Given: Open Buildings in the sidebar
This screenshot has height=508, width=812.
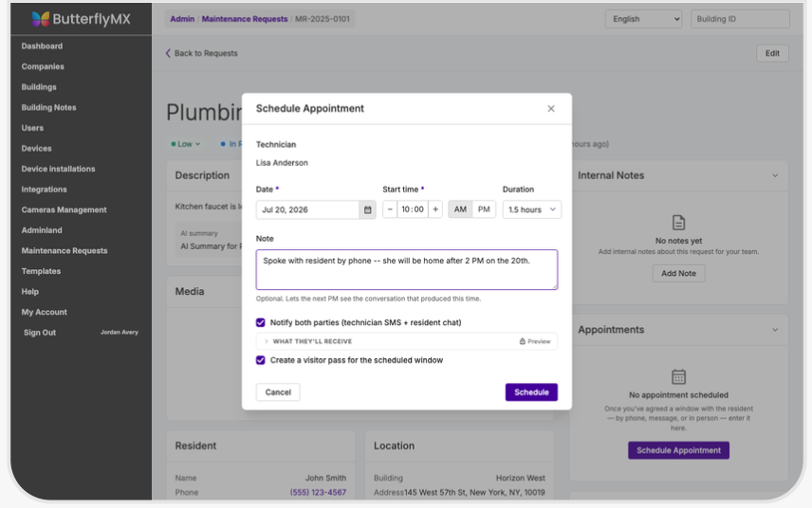Looking at the screenshot, I should coord(39,87).
